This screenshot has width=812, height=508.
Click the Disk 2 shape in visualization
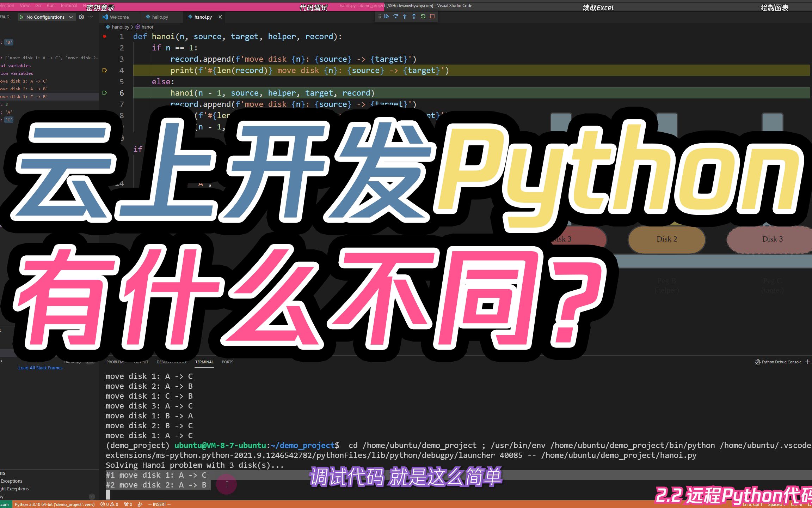(x=666, y=239)
